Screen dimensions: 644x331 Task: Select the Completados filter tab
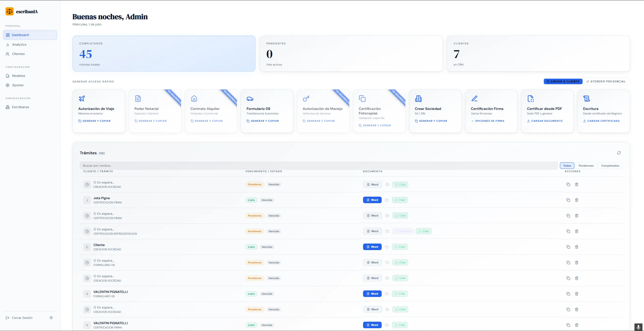click(610, 165)
